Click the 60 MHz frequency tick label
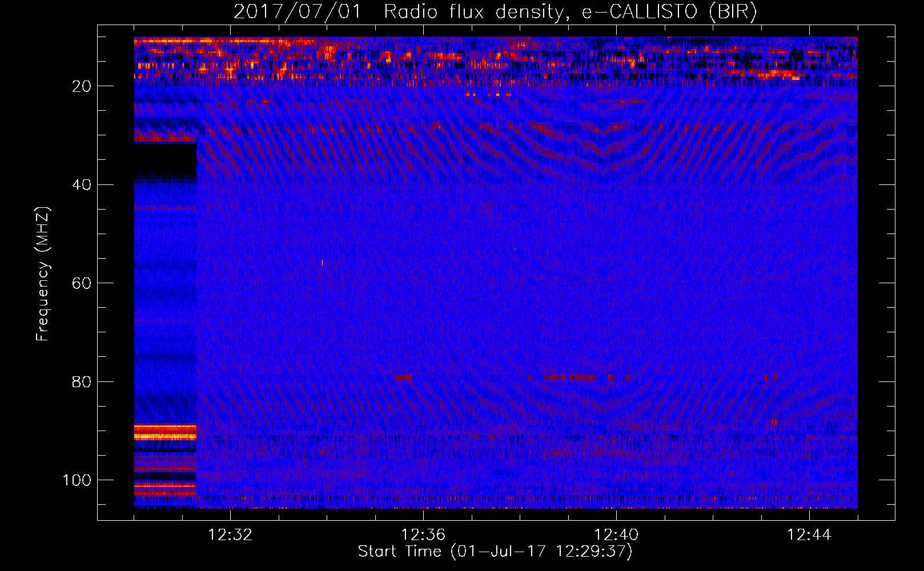 [x=82, y=283]
